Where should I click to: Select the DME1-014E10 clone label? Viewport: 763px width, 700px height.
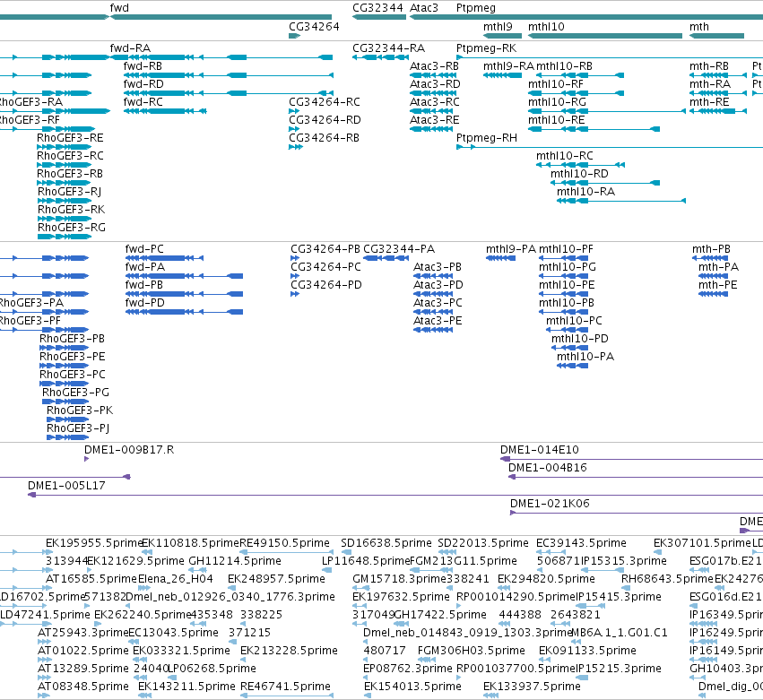[x=540, y=450]
